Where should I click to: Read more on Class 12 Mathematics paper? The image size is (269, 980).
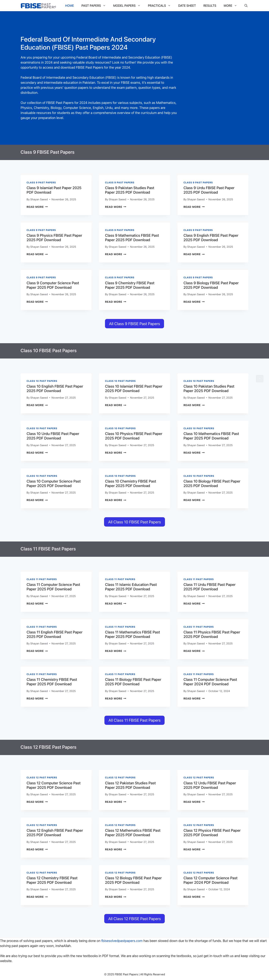[x=115, y=849]
